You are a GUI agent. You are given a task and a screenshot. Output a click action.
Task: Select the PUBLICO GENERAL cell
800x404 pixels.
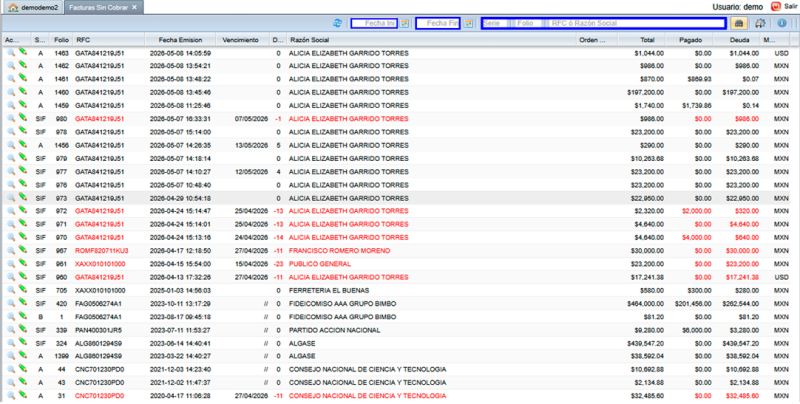coord(320,264)
